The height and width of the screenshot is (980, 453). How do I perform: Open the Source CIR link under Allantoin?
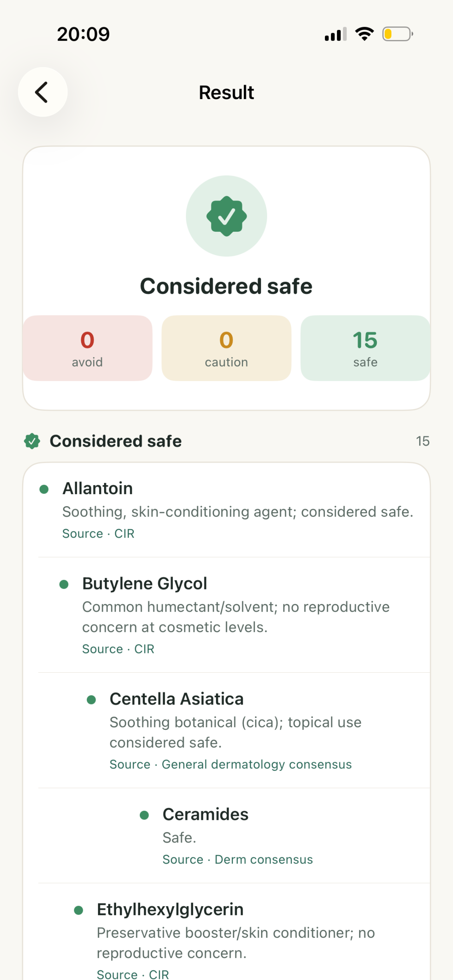(98, 534)
